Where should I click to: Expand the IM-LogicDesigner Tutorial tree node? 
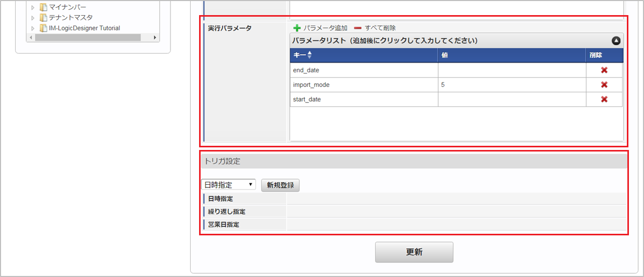tap(33, 28)
